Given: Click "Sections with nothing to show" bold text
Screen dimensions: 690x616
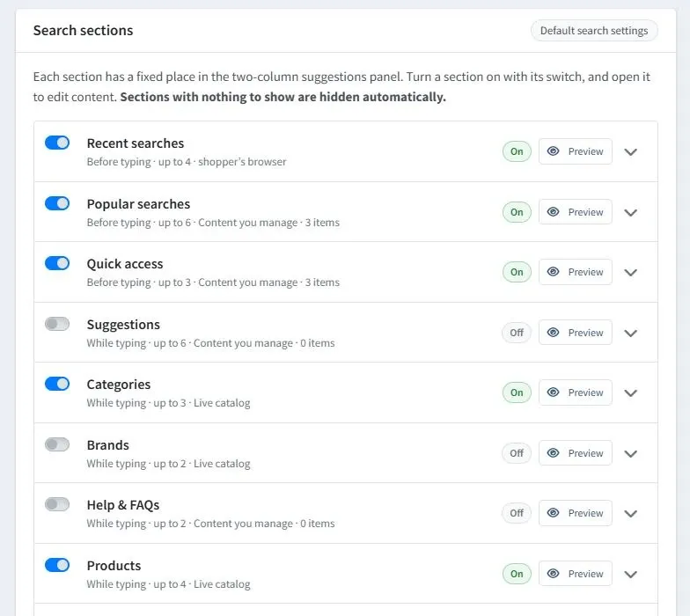Looking at the screenshot, I should click(x=283, y=97).
